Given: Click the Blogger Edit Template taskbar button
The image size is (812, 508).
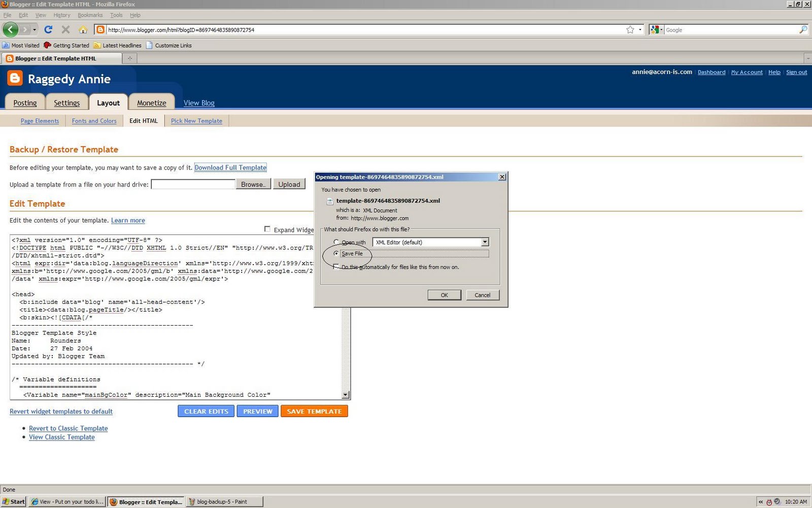Looking at the screenshot, I should click(x=146, y=501).
